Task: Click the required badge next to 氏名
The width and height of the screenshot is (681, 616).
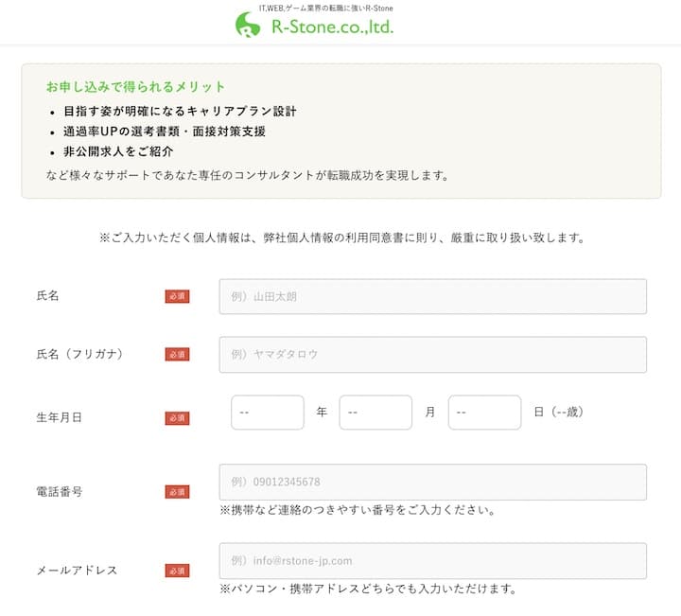Action: [x=177, y=296]
